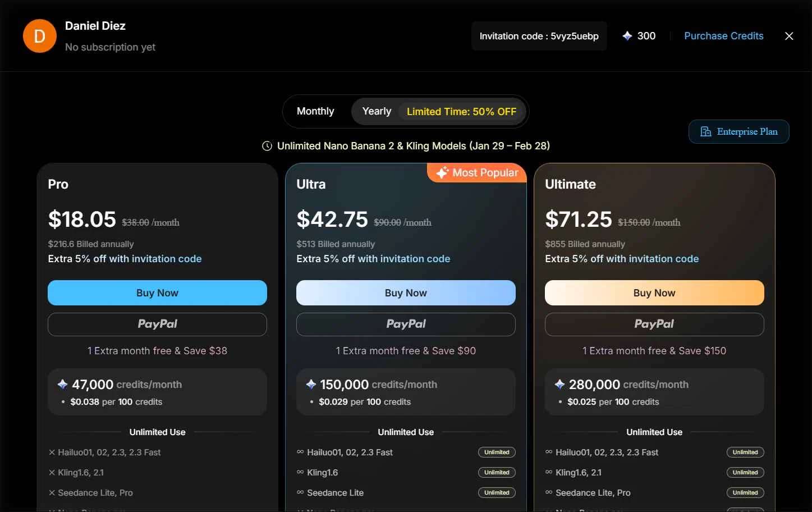Click the infinity icon beside Ultra Kling1.6
This screenshot has width=812, height=512.
300,472
